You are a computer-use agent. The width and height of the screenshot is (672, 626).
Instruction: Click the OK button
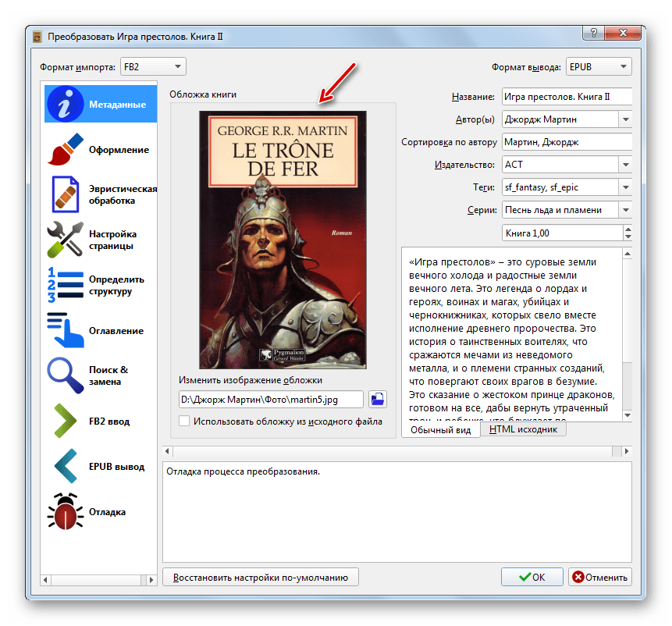click(x=532, y=577)
